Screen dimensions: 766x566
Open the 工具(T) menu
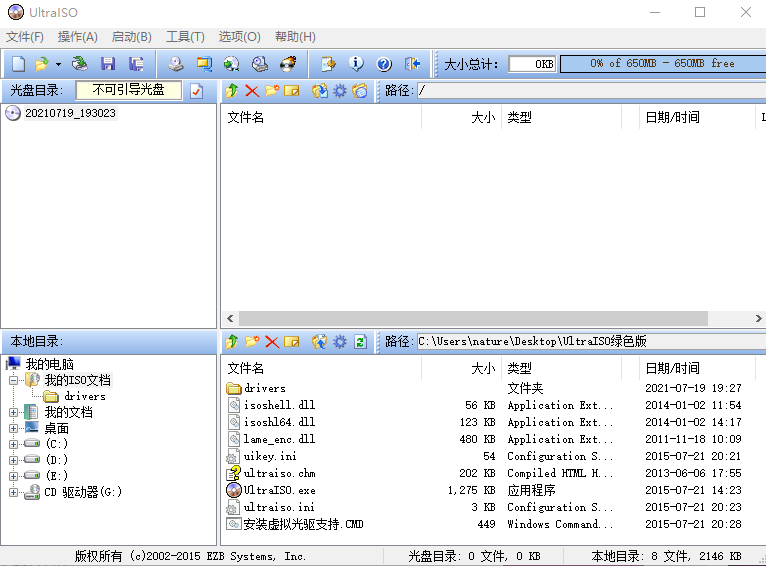click(185, 37)
